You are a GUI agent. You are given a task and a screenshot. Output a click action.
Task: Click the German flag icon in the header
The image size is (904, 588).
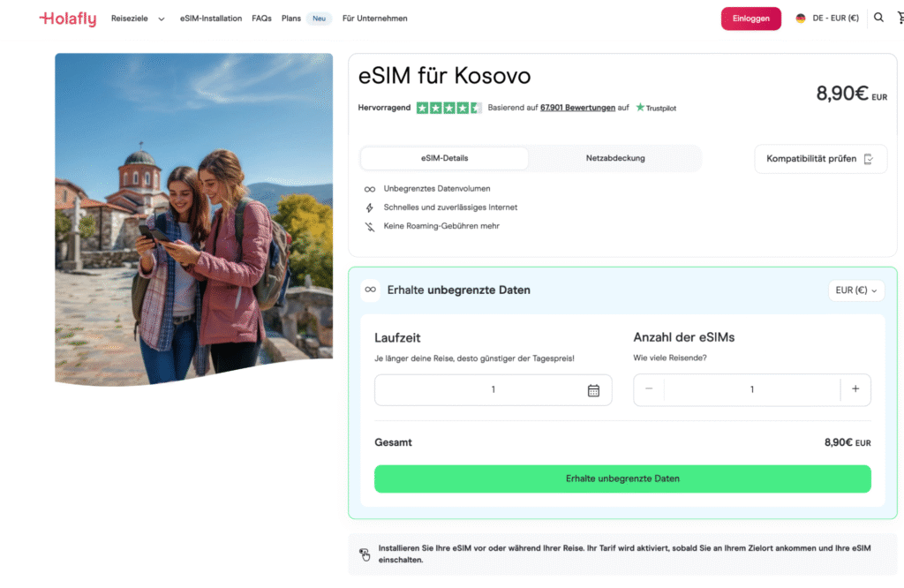coord(800,17)
